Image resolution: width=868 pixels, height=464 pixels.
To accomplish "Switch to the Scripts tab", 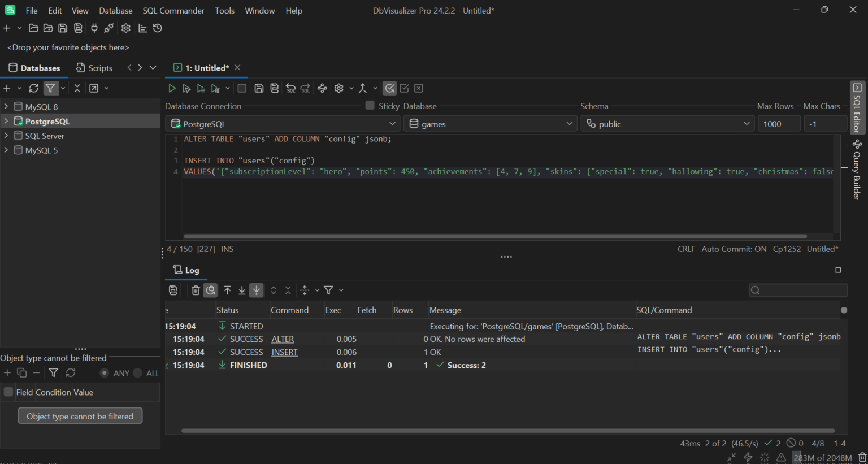I will point(99,67).
